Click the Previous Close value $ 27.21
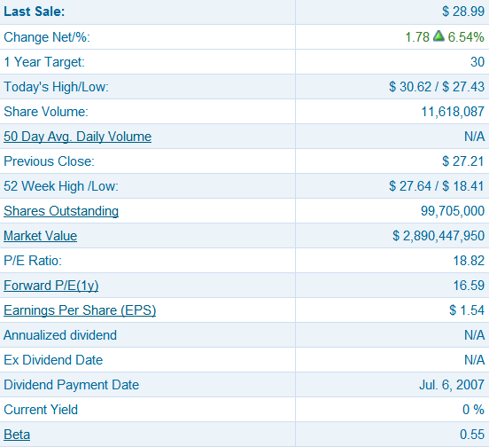The height and width of the screenshot is (447, 489). [463, 161]
